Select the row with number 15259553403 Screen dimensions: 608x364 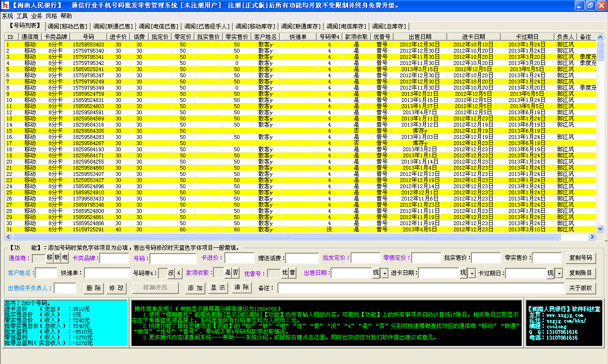tap(300, 44)
